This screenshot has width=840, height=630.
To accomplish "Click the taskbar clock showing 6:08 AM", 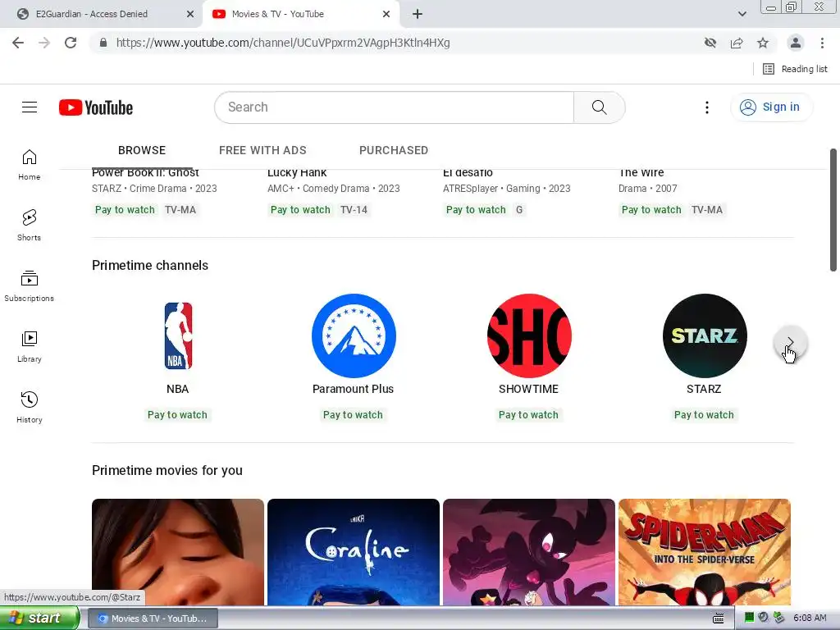I will pos(810,619).
